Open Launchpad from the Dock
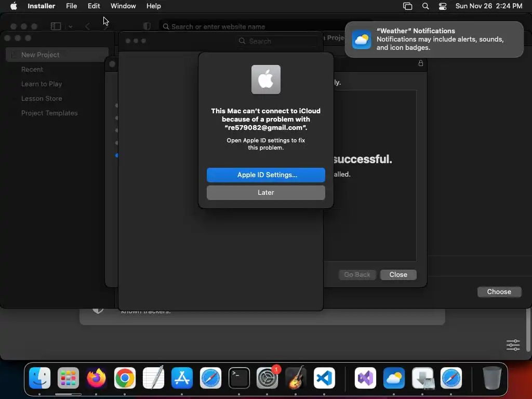This screenshot has width=532, height=399. (x=68, y=378)
